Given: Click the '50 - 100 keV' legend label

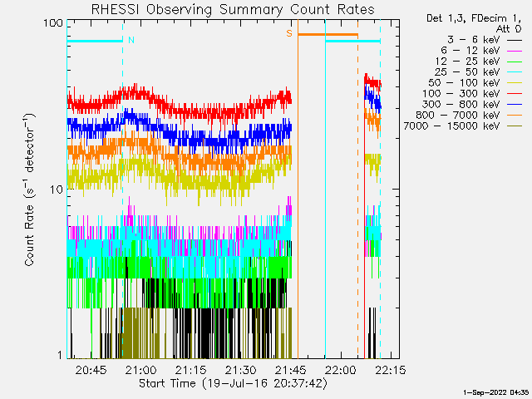Looking at the screenshot, I should [464, 83].
